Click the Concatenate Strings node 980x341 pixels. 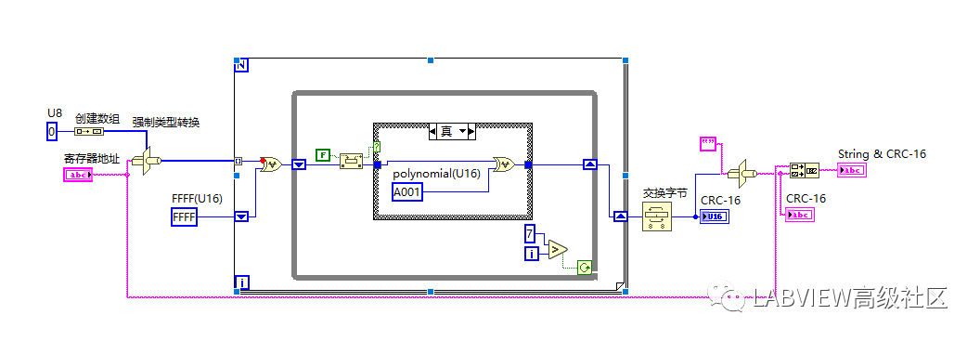point(805,169)
